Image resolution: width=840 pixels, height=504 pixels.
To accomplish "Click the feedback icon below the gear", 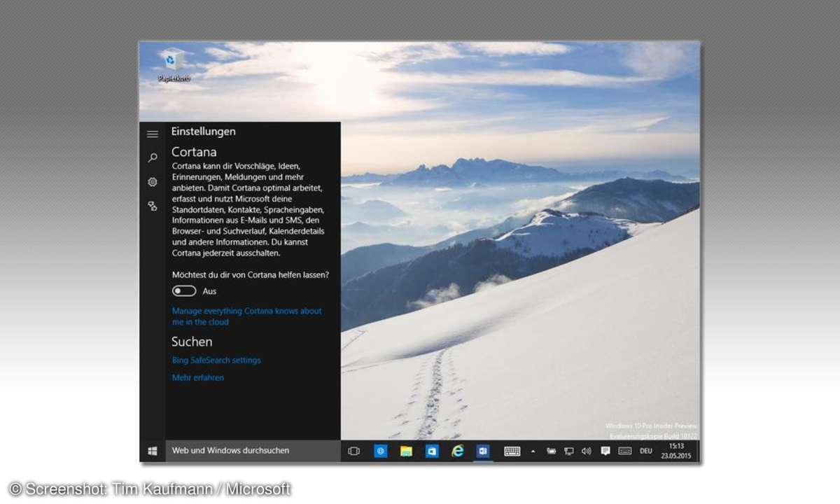I will 152,206.
